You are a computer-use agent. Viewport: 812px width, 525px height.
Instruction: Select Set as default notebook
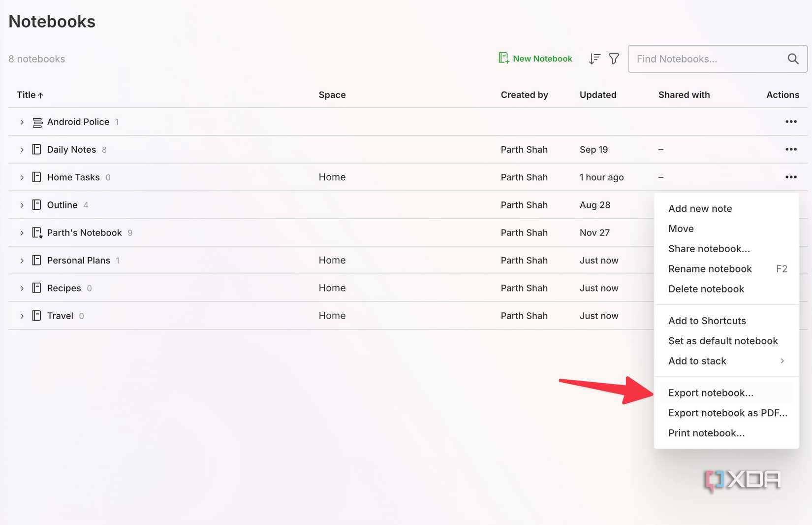point(723,341)
